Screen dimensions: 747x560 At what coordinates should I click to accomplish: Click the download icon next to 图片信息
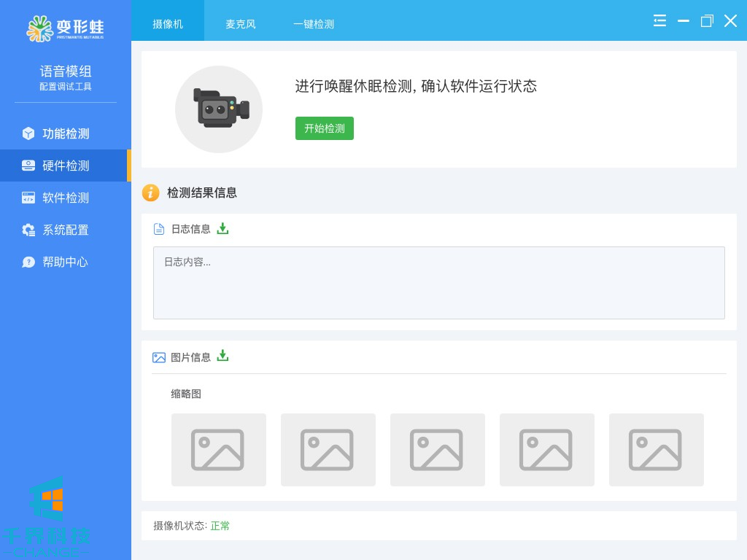222,356
